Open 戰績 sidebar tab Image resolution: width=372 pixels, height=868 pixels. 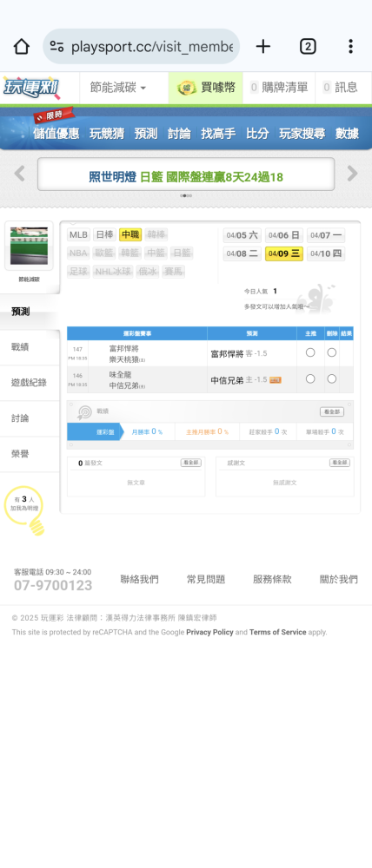(30, 347)
